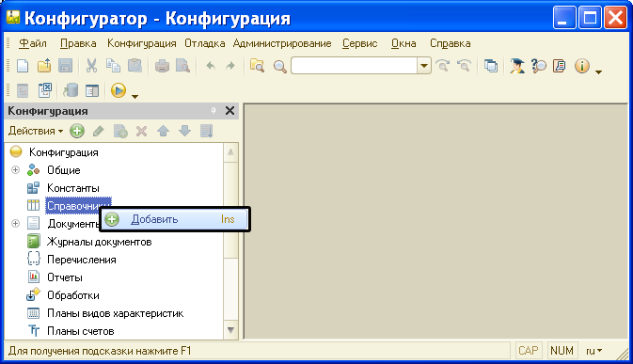633x364 pixels.
Task: Open the search text combo box dropdown arrow
Action: coord(424,66)
